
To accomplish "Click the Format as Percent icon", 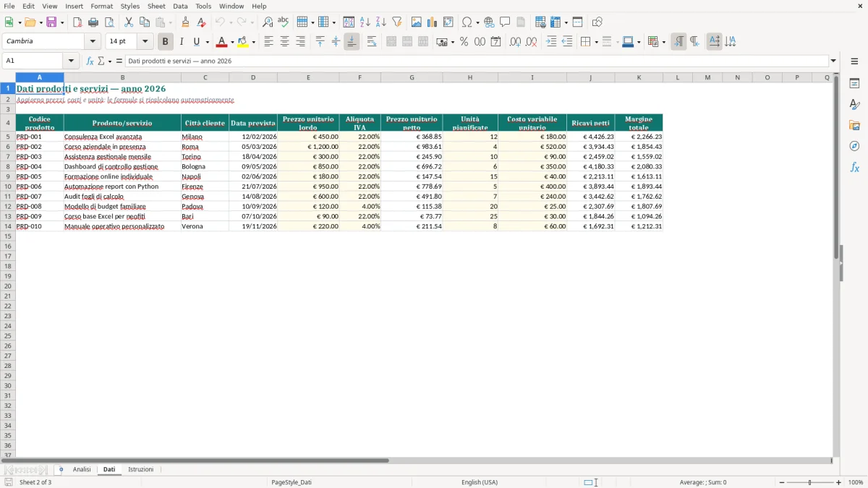I will 464,42.
